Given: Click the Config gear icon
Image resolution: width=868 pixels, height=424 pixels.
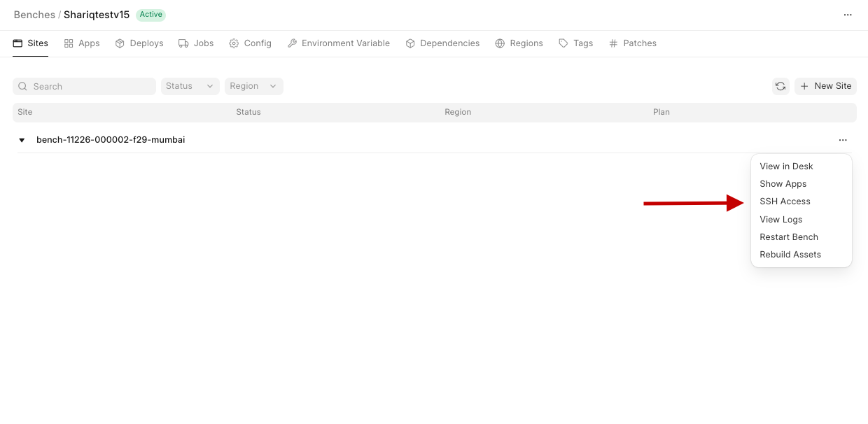Looking at the screenshot, I should coord(234,43).
